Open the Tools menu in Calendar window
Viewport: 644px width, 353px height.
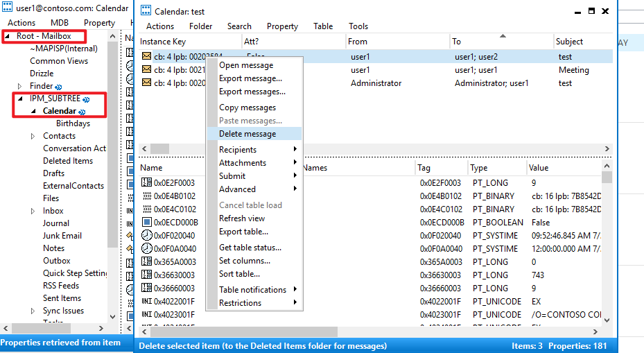pos(358,26)
